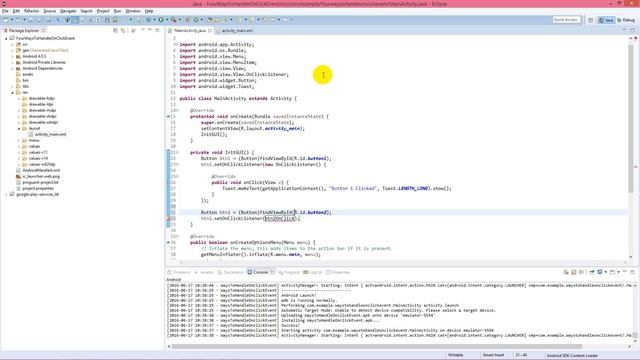Screen dimensions: 640x360
Task: Switch to the Problems tab
Action: (x=179, y=272)
